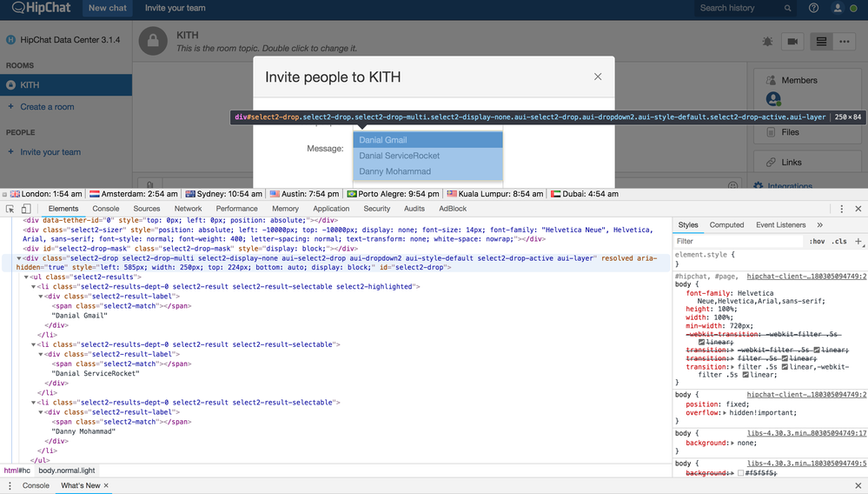This screenshot has height=494, width=868.
Task: Toggle DevTools device toolbar icon
Action: click(x=26, y=209)
